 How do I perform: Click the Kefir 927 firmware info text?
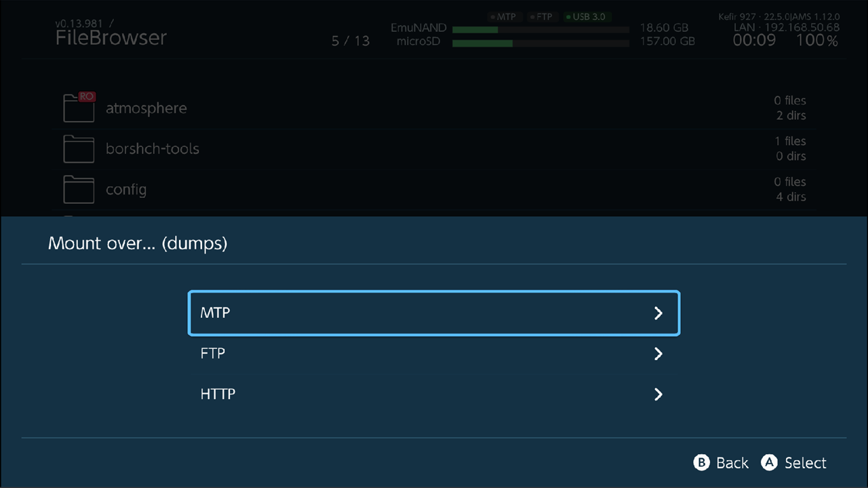pyautogui.click(x=779, y=16)
